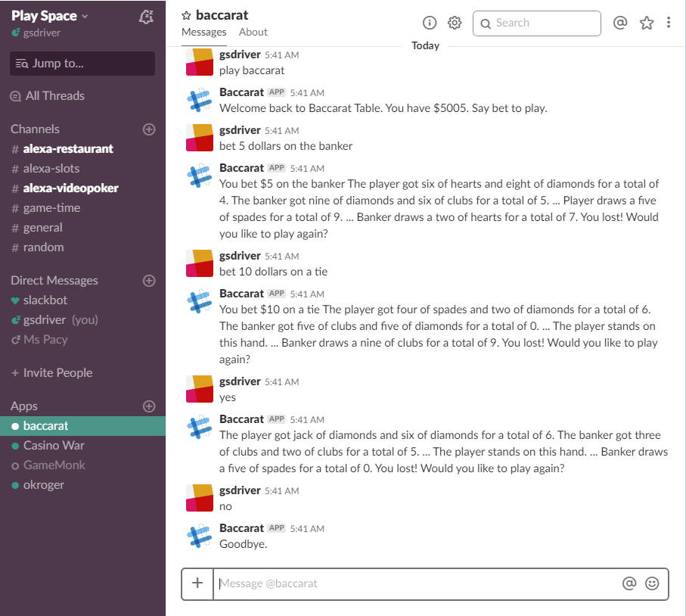Screen dimensions: 686x616
Task: Open Jump to quick switcher
Action: [x=82, y=64]
